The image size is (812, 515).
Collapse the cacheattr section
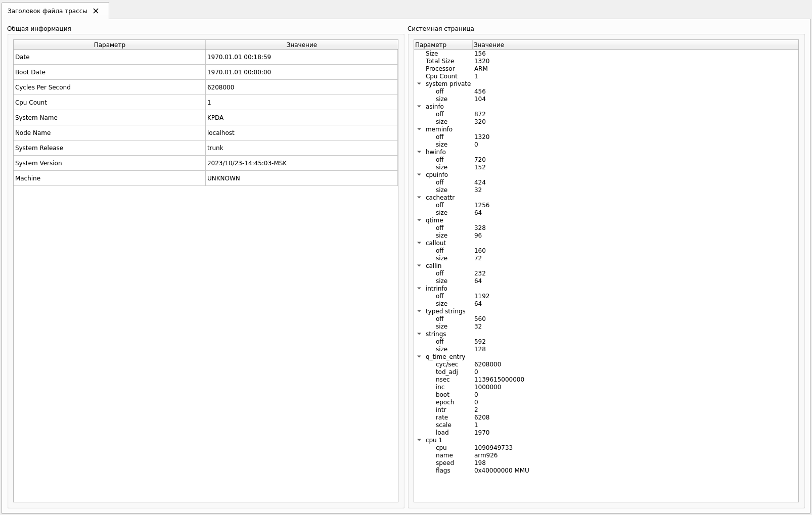(419, 198)
